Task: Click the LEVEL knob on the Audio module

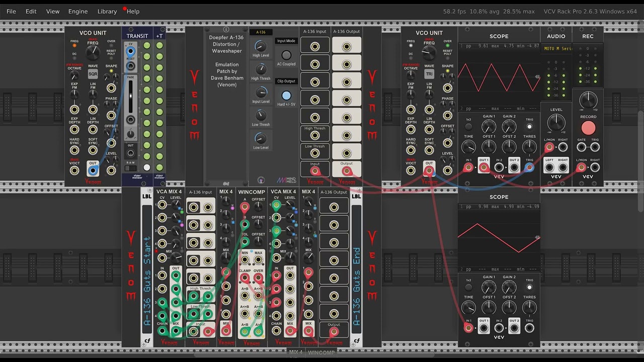Action: [x=556, y=122]
